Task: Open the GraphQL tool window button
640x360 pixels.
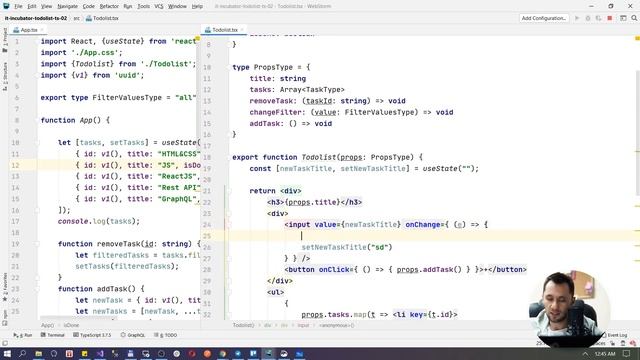Action: tap(133, 335)
